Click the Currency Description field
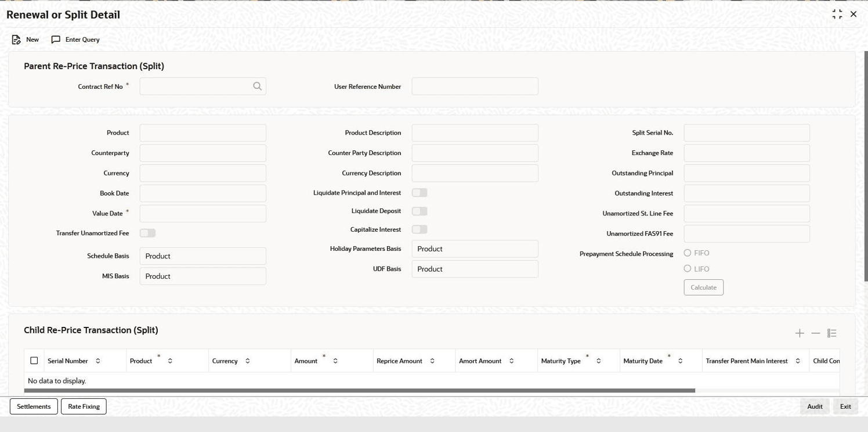This screenshot has width=868, height=432. [475, 173]
